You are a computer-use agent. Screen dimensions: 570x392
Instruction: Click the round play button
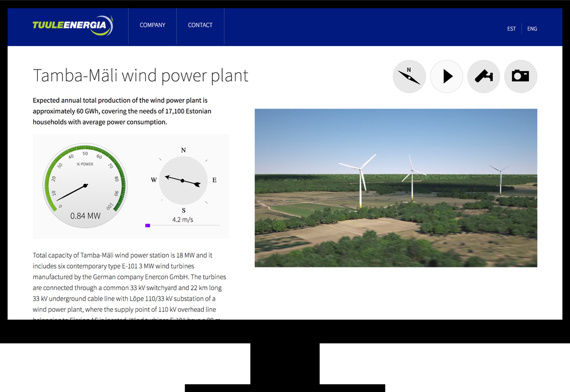[446, 76]
